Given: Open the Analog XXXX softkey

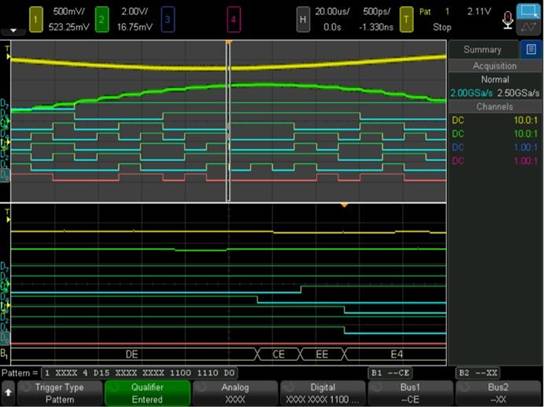Looking at the screenshot, I should [x=235, y=393].
